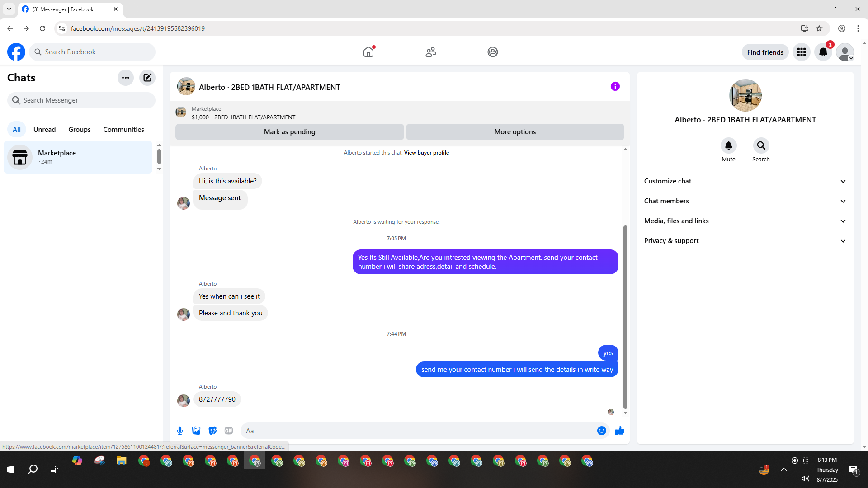Open the Groups icon in top navigation
This screenshot has height=488, width=868.
pos(493,52)
